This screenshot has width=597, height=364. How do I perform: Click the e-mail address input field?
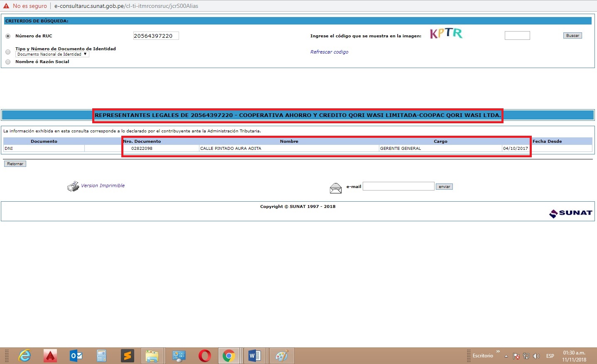click(x=398, y=186)
